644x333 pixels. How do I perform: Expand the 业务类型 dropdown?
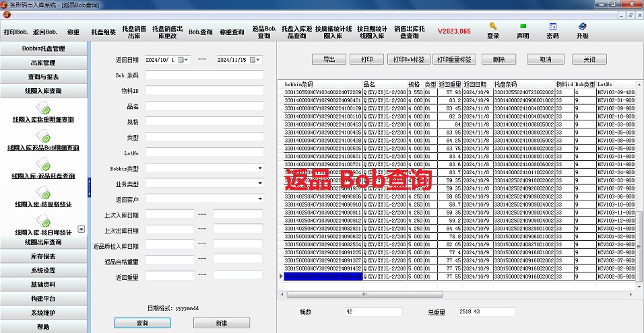(x=259, y=183)
